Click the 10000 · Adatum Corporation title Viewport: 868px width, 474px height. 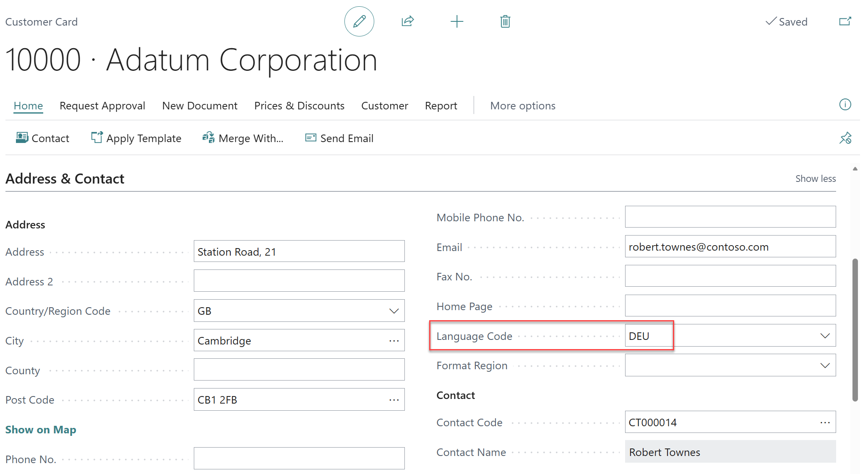click(x=191, y=60)
